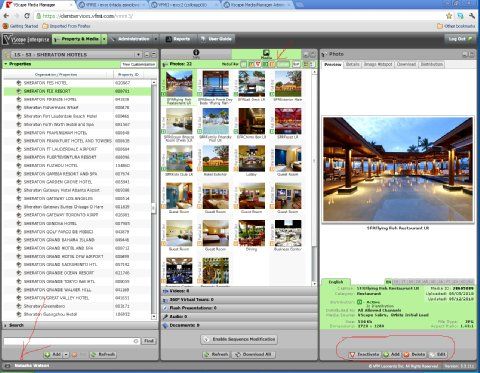
Task: Expand the Property & Media dropdown arrow
Action: point(104,39)
